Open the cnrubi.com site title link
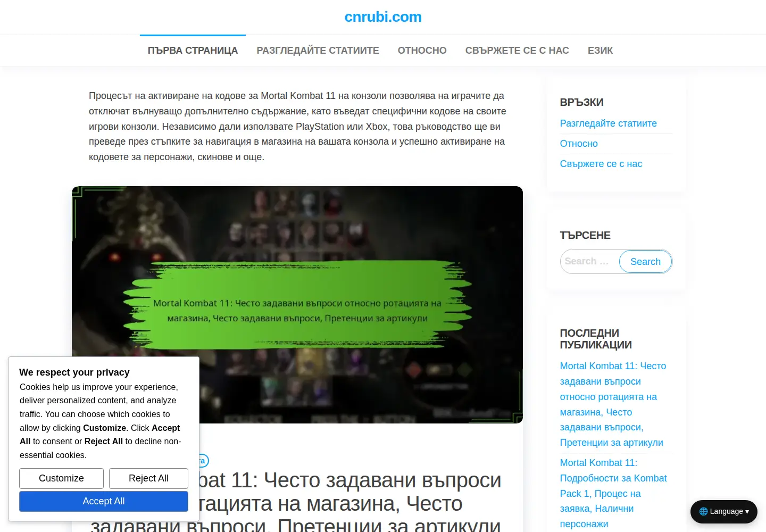 (x=383, y=17)
